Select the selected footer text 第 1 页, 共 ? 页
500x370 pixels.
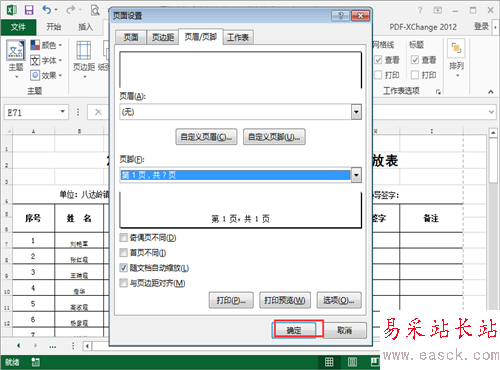click(235, 175)
